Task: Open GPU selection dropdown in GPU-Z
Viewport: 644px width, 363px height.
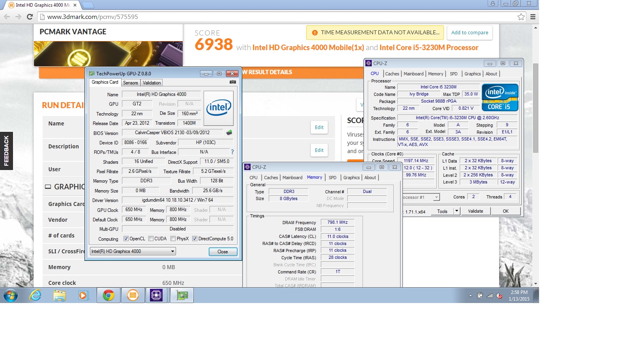Action: [133, 251]
